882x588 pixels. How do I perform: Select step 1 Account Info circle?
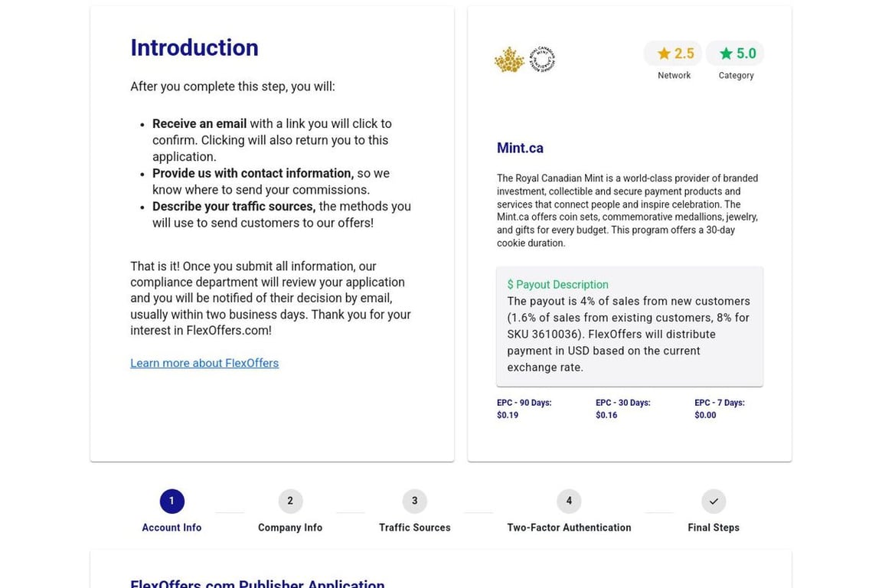coord(171,501)
